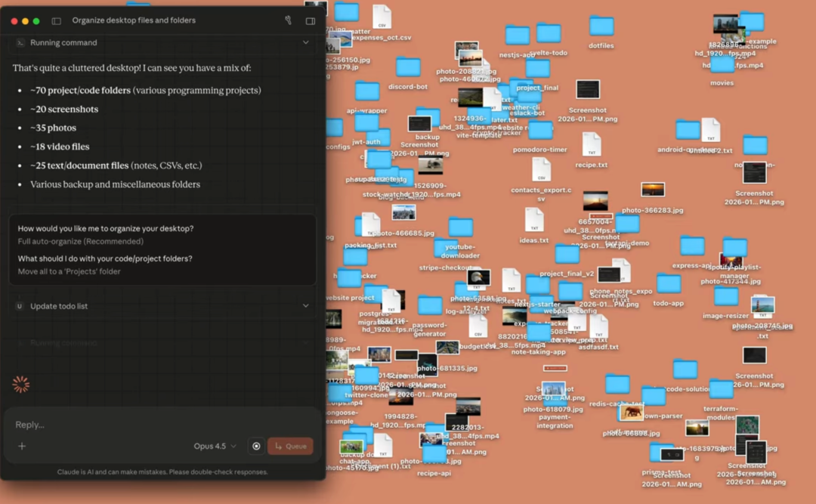Select the express-api folder

pyautogui.click(x=692, y=246)
